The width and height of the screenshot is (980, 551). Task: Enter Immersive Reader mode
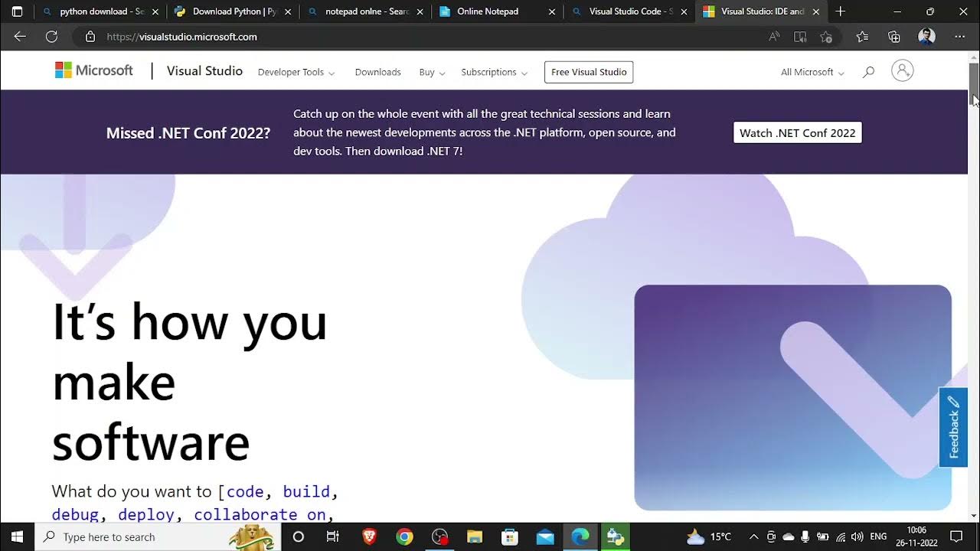click(800, 37)
